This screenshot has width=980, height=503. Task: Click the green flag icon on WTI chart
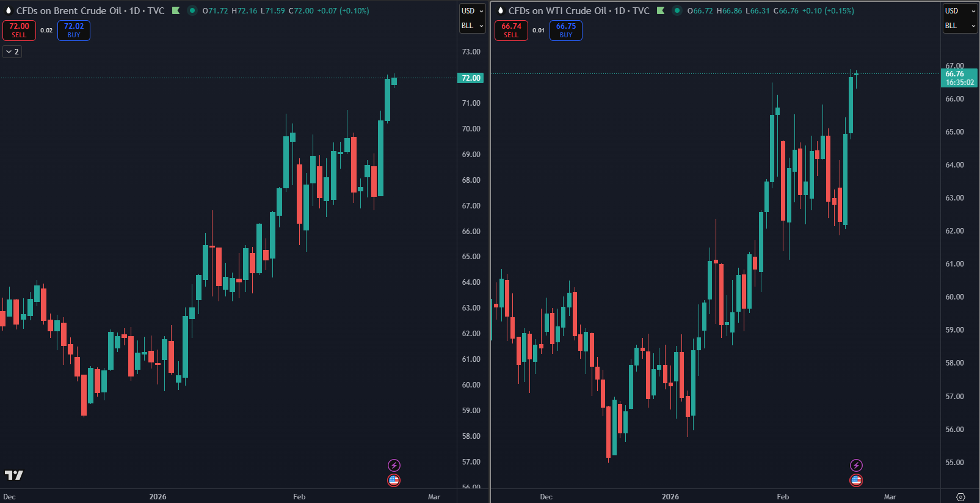pyautogui.click(x=661, y=10)
